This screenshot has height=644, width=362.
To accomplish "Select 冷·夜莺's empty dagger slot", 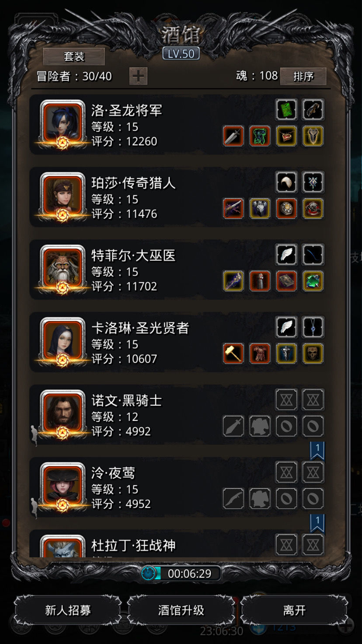I will pyautogui.click(x=233, y=499).
